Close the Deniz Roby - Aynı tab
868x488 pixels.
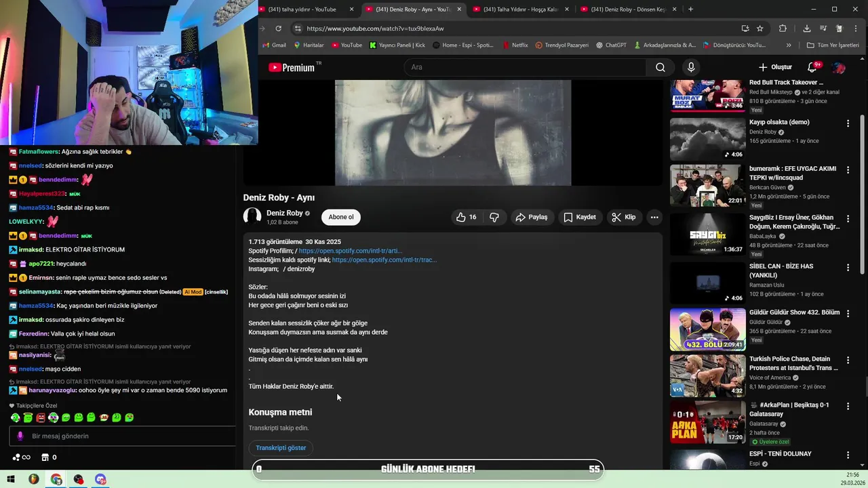[x=459, y=9]
